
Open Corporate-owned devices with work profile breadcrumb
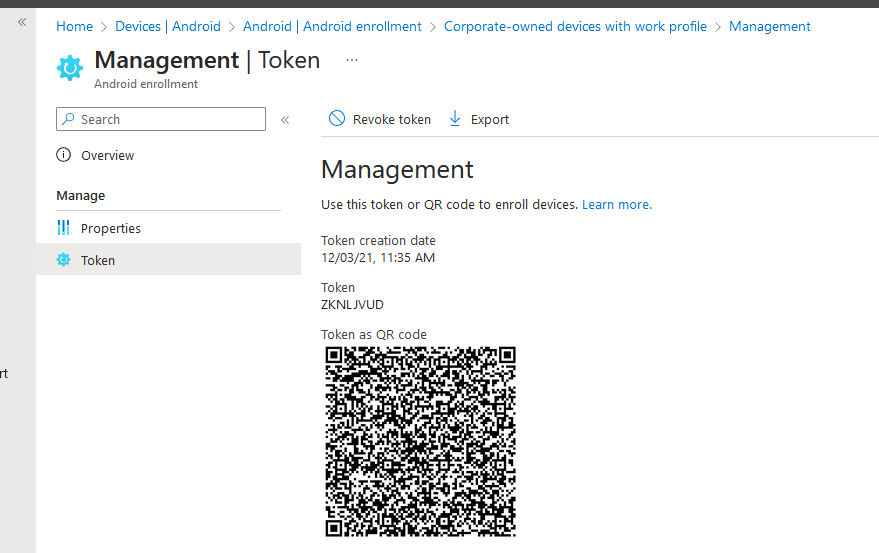click(575, 26)
